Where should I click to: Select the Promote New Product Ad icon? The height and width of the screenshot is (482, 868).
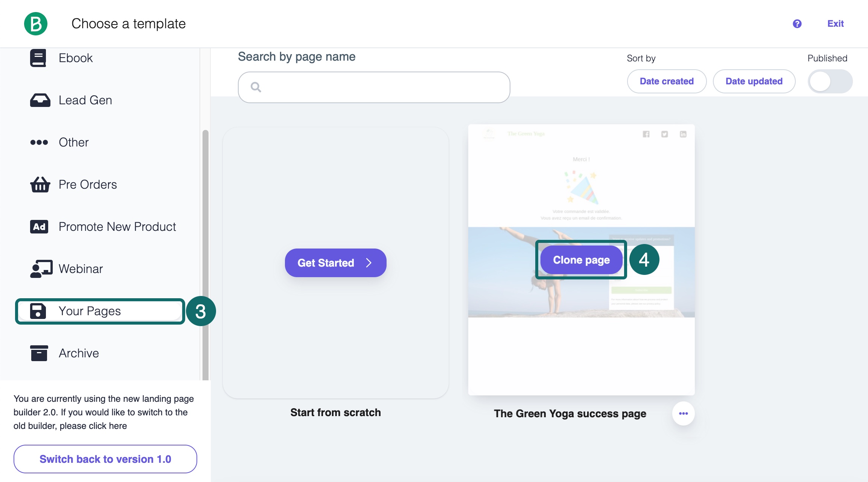[39, 227]
